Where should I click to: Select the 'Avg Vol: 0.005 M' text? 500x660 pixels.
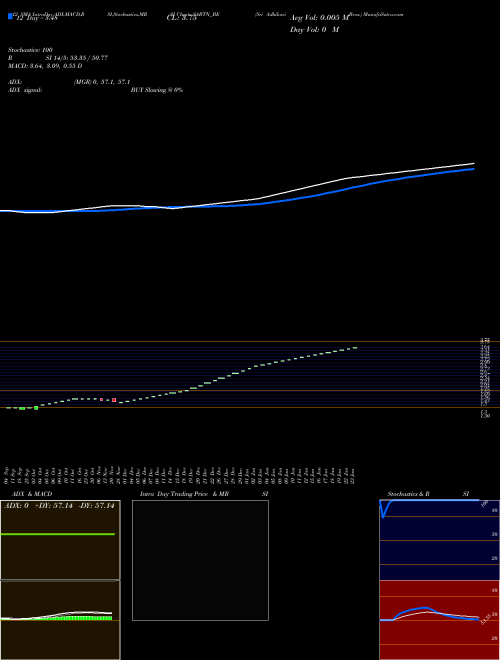319,18
